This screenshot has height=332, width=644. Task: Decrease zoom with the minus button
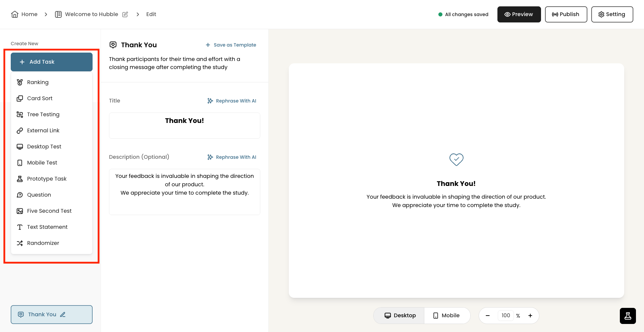click(x=488, y=316)
